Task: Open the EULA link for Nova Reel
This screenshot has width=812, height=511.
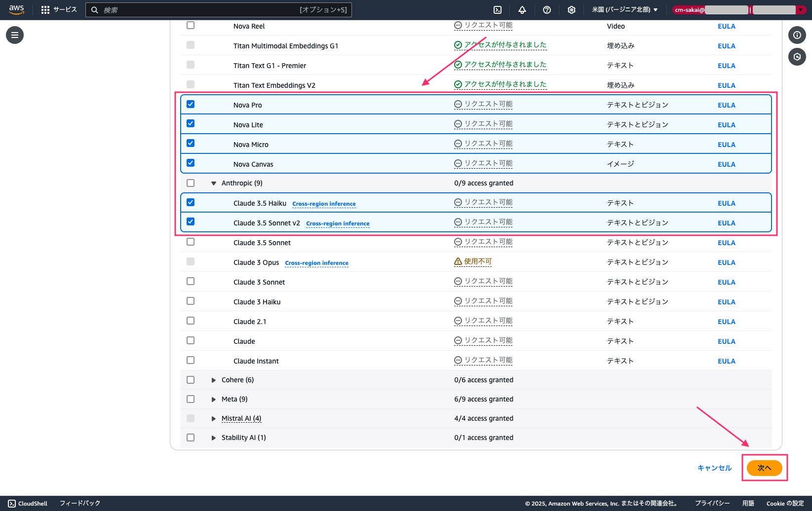Action: (x=727, y=26)
